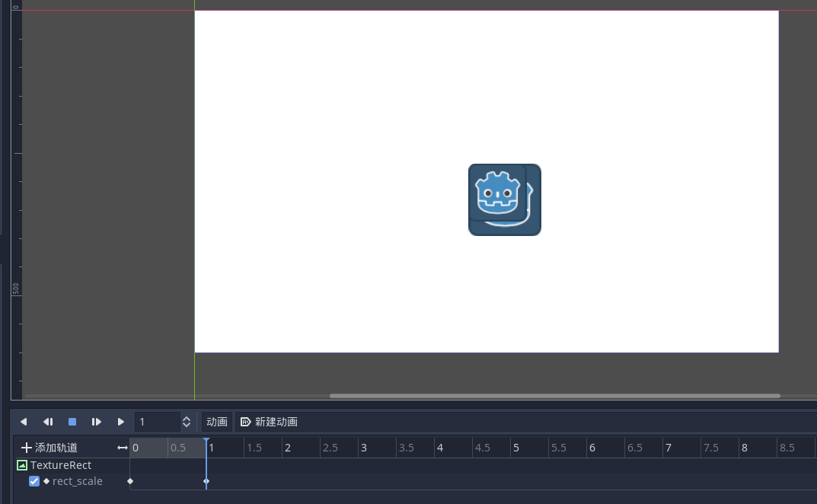The height and width of the screenshot is (504, 817).
Task: Select the keyframe at time 0
Action: point(130,481)
